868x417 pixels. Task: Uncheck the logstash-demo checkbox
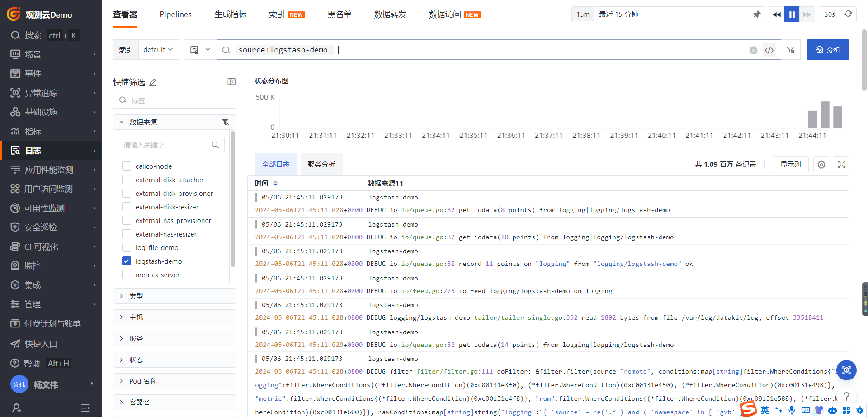coord(127,261)
